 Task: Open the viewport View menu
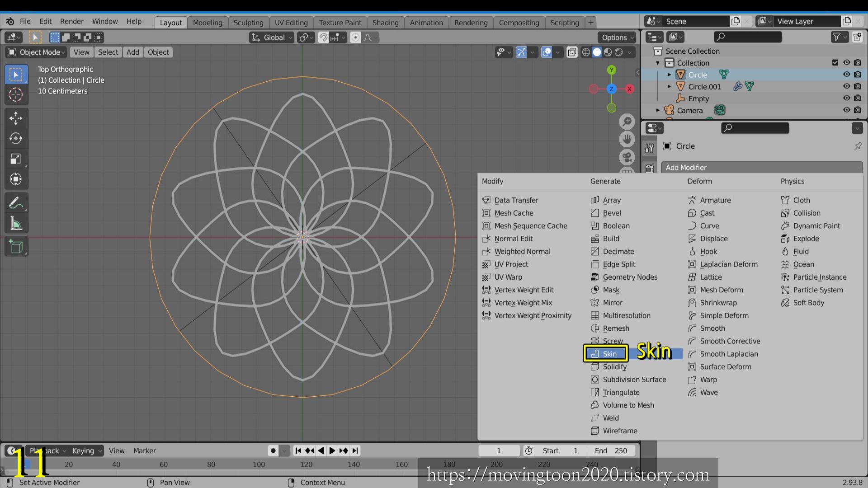(81, 52)
